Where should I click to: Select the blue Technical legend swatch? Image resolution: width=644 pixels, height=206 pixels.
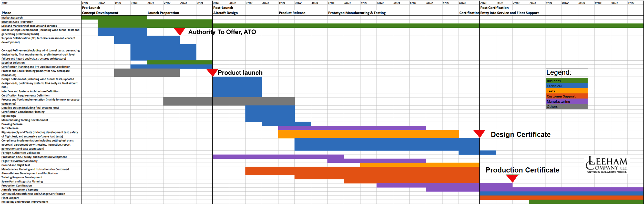[567, 86]
